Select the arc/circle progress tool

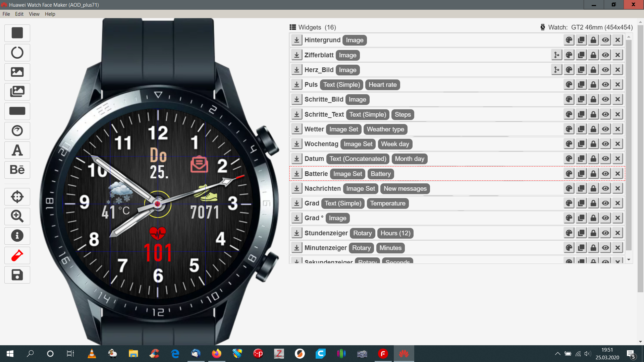[x=17, y=53]
